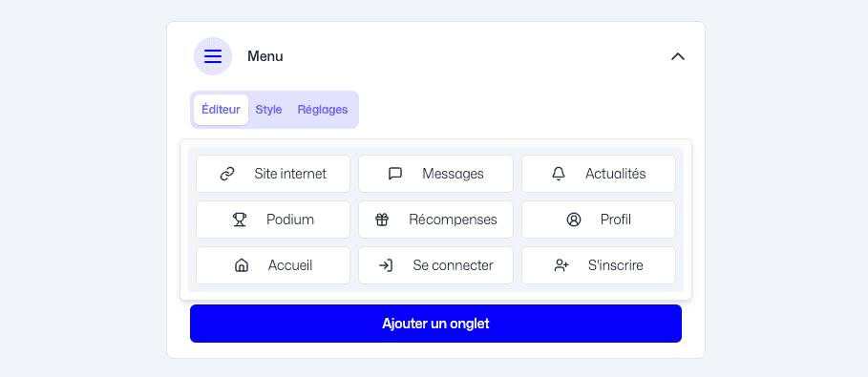Select the Site internet link icon

click(227, 174)
